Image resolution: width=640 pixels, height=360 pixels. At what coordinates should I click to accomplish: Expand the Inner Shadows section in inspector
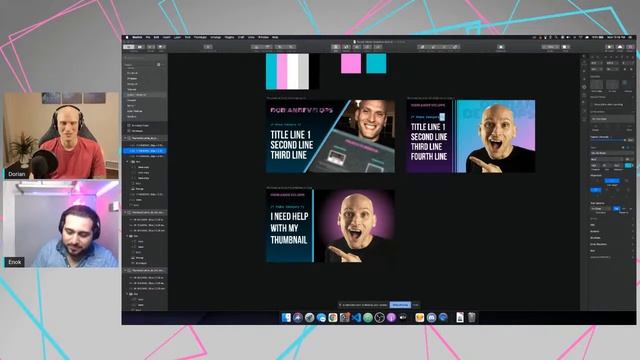(612, 244)
